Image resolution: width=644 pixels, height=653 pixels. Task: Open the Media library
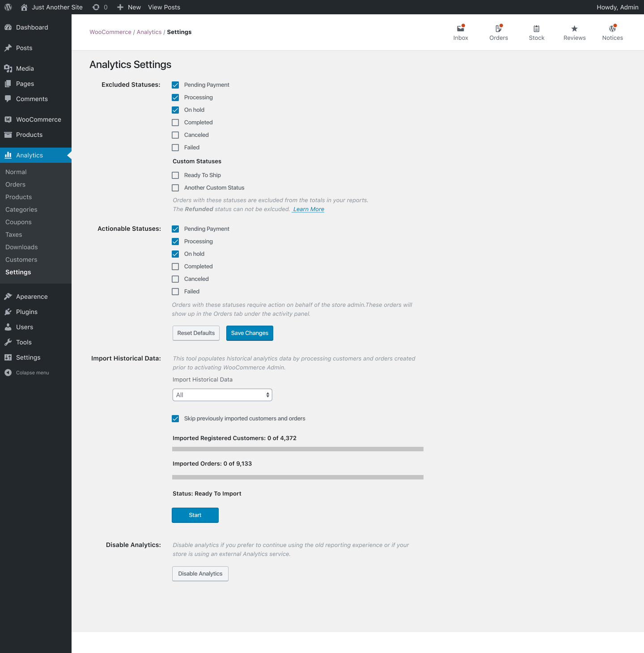(x=24, y=68)
